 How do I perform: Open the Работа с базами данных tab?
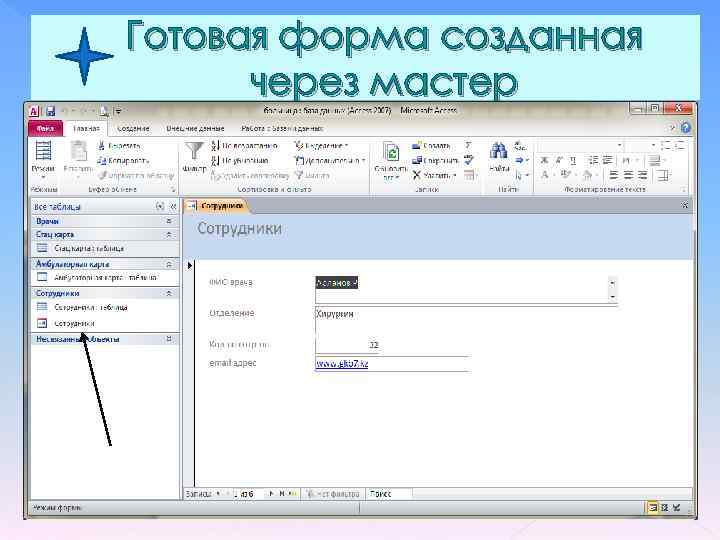click(282, 129)
